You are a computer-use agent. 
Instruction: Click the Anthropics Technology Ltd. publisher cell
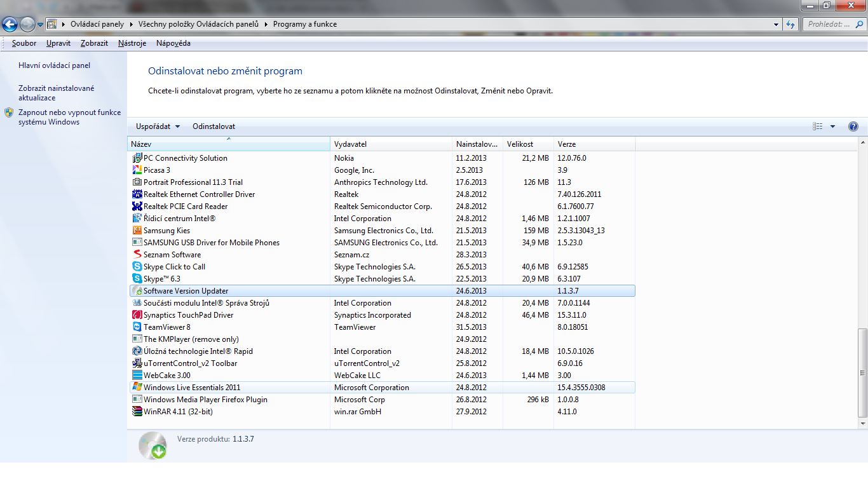tap(381, 182)
